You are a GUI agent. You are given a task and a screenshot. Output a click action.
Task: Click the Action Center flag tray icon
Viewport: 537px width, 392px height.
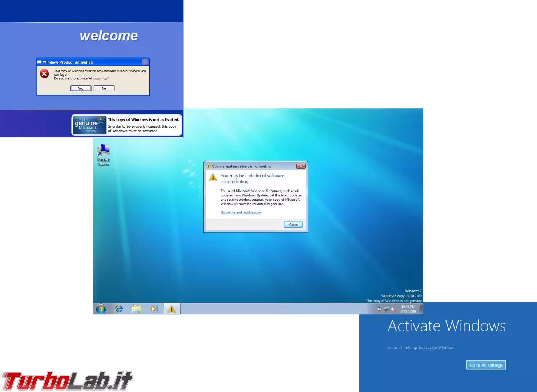point(380,309)
